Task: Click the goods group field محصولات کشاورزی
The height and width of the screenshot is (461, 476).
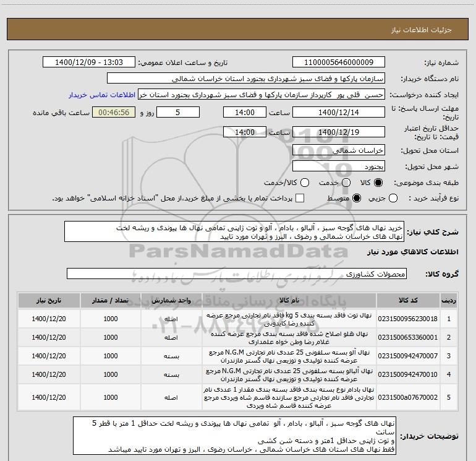Action: point(237,274)
